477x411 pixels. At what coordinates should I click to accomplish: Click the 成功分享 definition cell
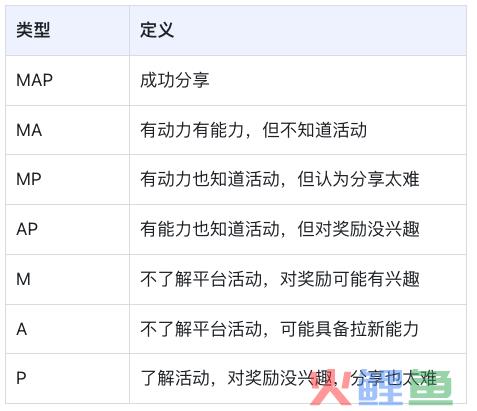[298, 80]
